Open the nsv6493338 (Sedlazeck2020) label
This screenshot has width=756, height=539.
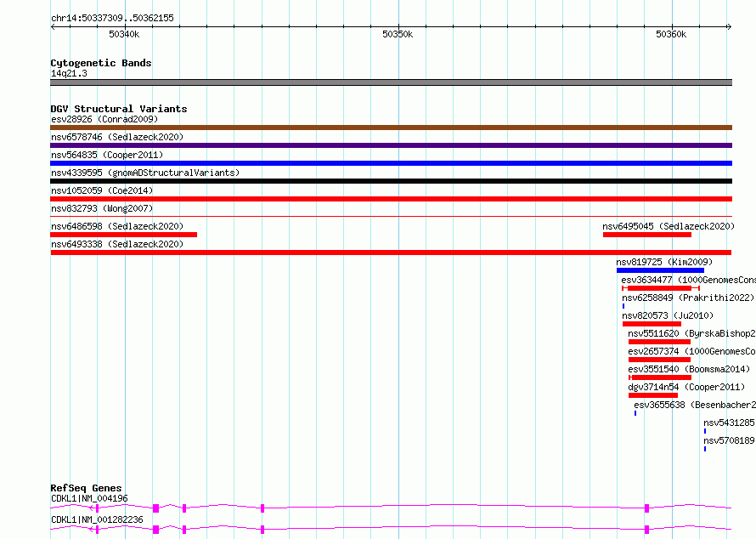(117, 244)
